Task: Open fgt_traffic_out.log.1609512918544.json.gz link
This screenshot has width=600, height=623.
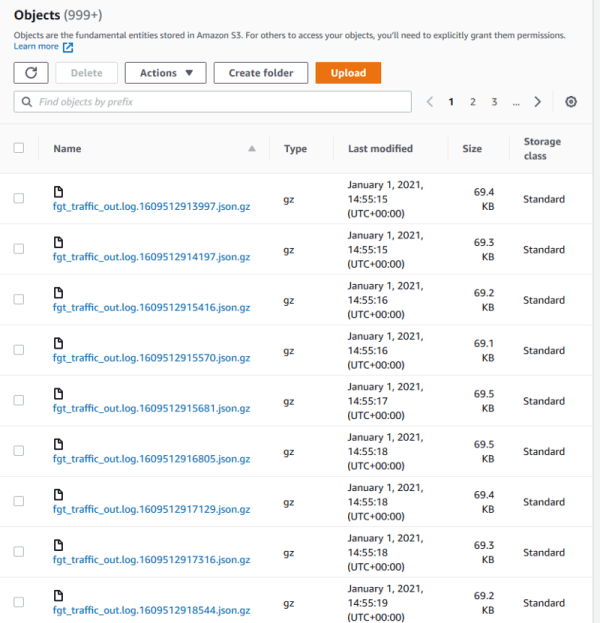Action: coord(151,610)
